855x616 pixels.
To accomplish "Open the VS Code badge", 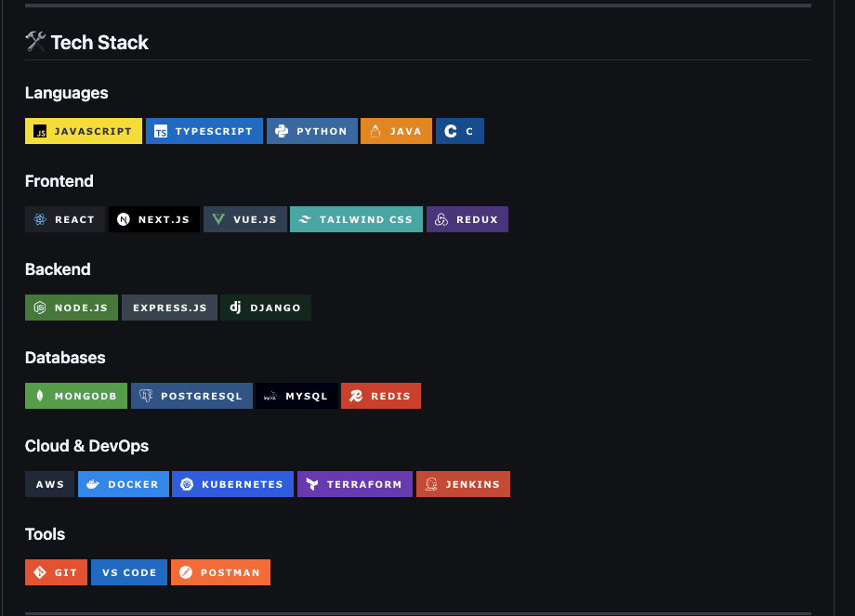I will point(129,572).
